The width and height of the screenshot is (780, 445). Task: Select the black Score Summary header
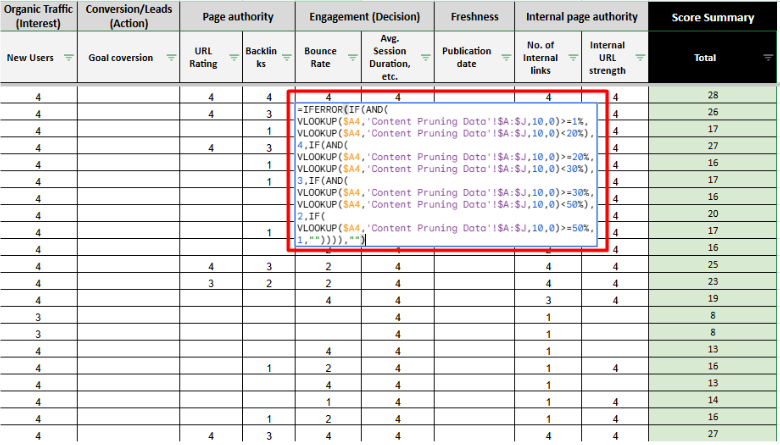point(712,16)
